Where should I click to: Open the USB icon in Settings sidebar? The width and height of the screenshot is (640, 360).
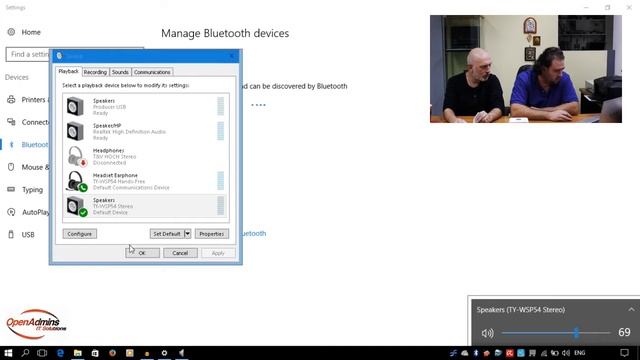click(x=11, y=234)
